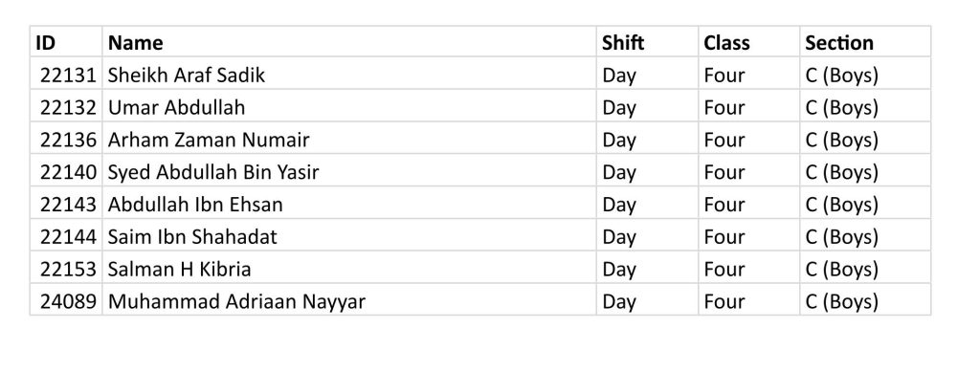Click ID cell 22136
Screen dimensions: 980x371
[x=66, y=140]
